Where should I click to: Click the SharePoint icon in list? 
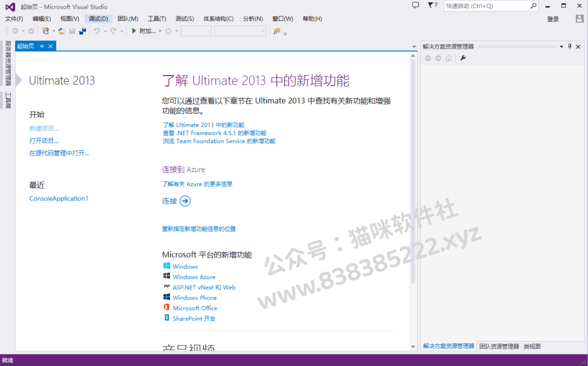167,318
